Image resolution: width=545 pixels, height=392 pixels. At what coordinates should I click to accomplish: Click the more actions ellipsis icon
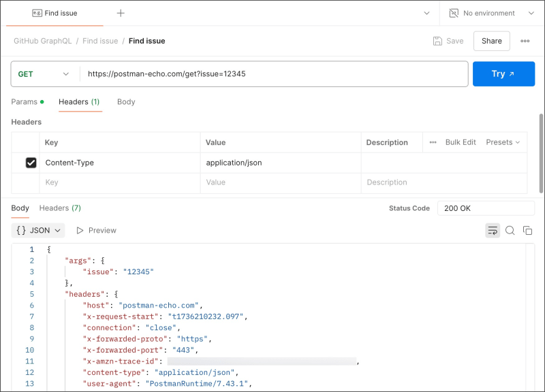coord(525,41)
